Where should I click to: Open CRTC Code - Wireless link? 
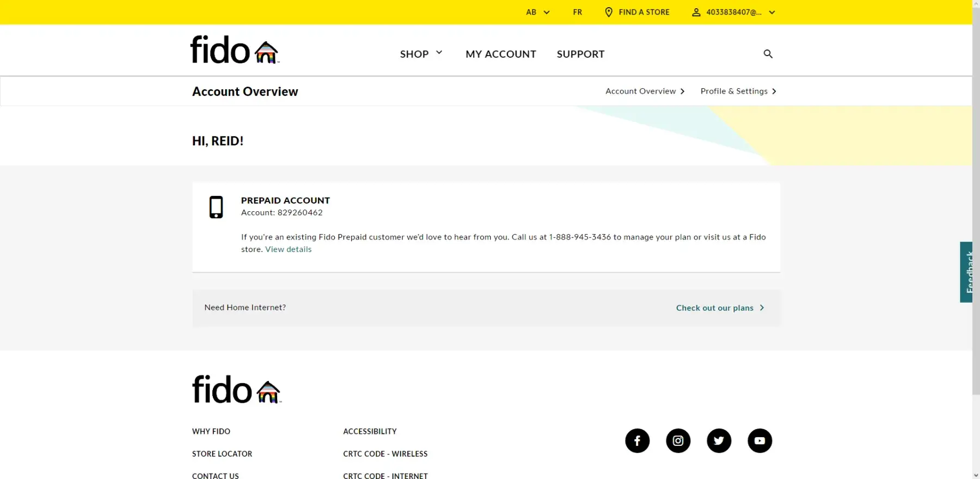[x=385, y=454]
